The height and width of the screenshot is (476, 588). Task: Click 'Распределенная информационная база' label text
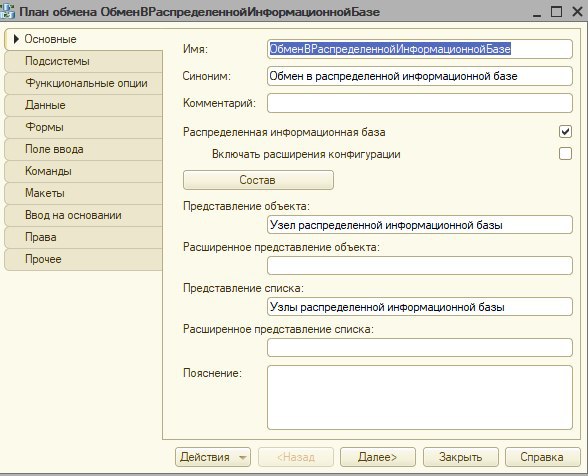[284, 132]
